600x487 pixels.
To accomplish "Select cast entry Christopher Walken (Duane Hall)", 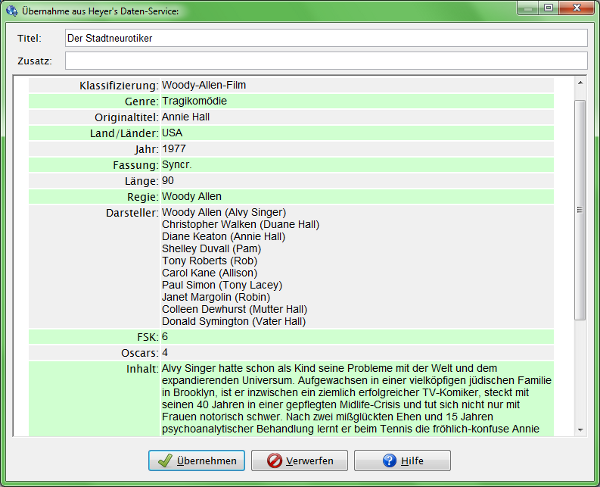I will [240, 225].
